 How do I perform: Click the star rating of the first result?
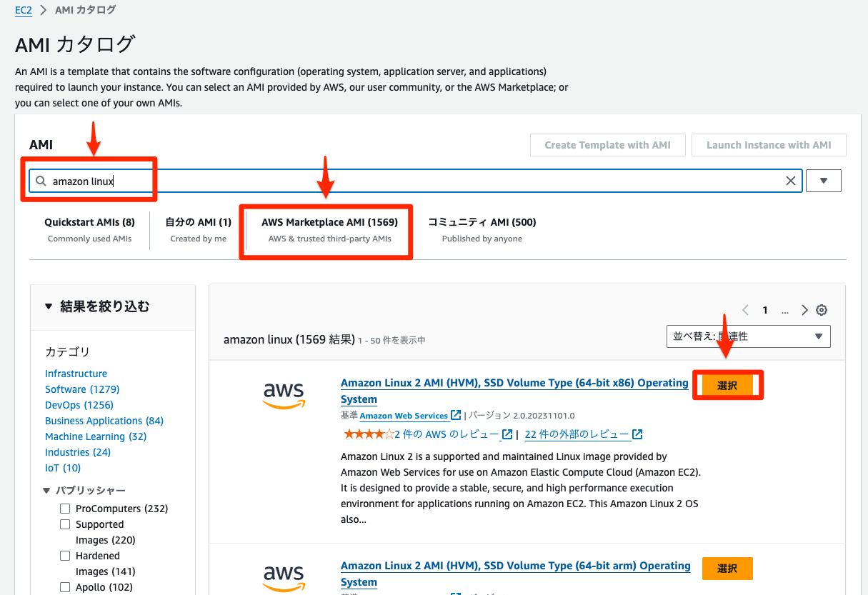366,433
